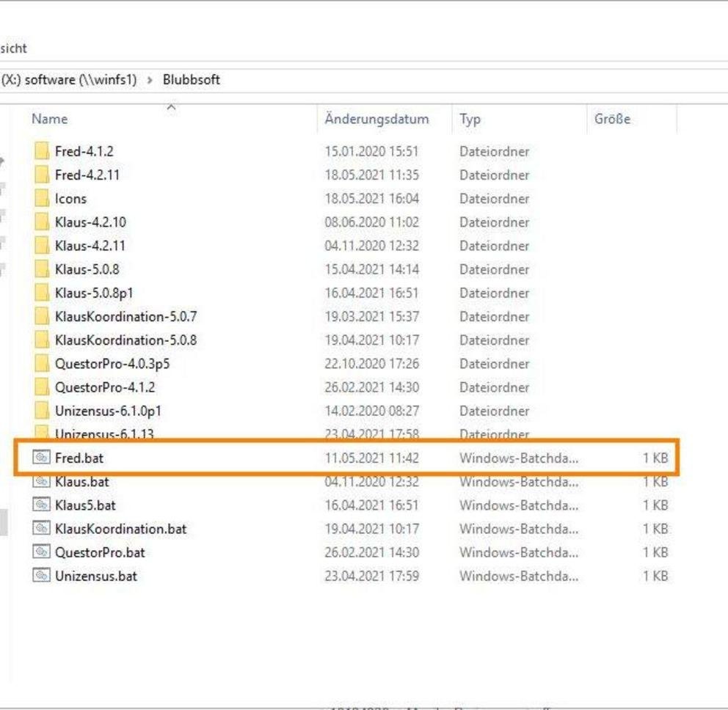Select the Klaus-5.0.8p1 folder icon
728x710 pixels.
click(x=41, y=293)
